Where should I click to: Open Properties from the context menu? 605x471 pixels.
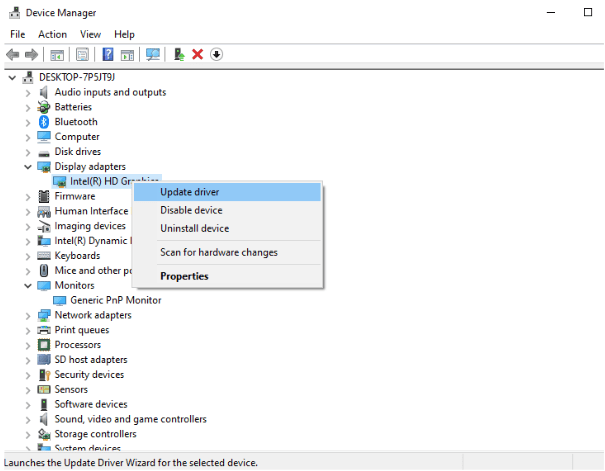pos(227,276)
